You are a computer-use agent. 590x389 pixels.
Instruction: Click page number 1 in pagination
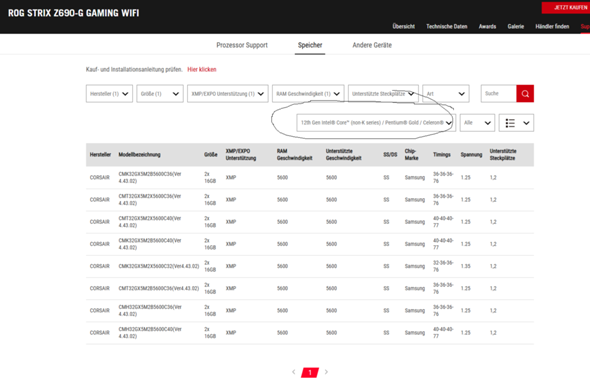pos(310,372)
